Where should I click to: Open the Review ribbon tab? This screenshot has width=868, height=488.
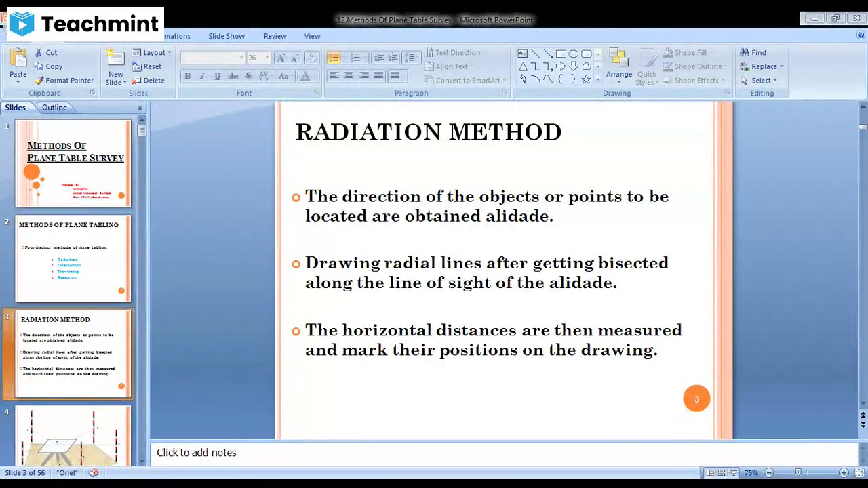coord(275,36)
